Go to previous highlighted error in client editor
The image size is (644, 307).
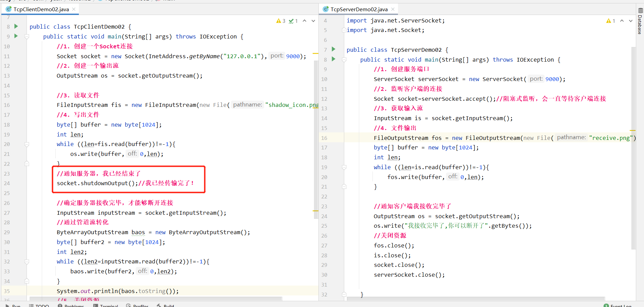coord(304,21)
